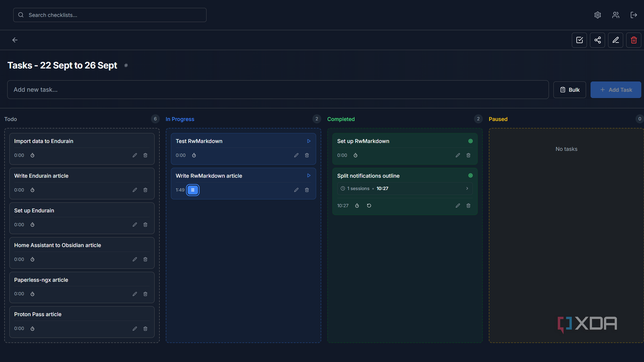The width and height of the screenshot is (644, 362).
Task: Click the Add Task button
Action: [x=616, y=90]
